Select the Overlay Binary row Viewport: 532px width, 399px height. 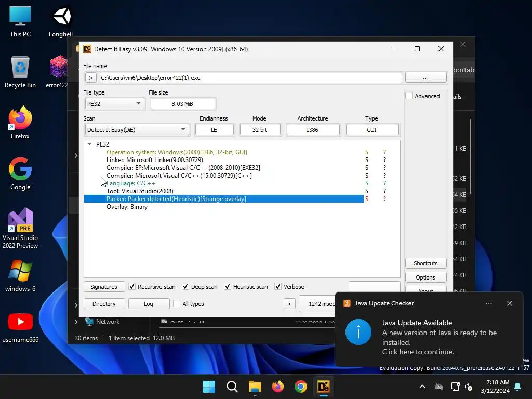[224, 207]
